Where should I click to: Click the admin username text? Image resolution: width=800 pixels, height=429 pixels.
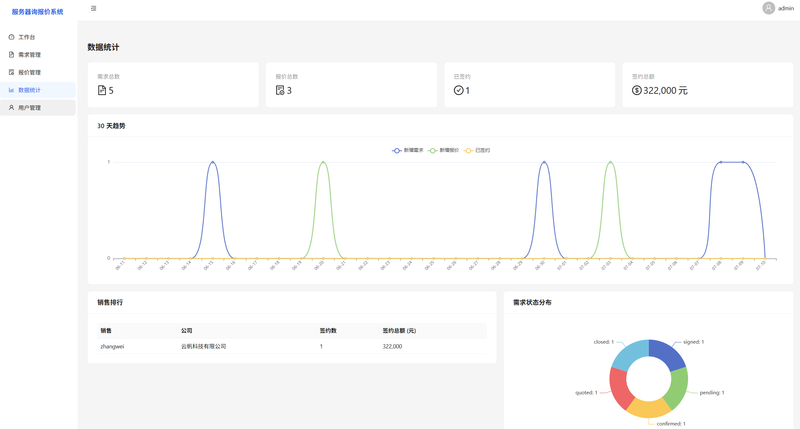coord(786,8)
